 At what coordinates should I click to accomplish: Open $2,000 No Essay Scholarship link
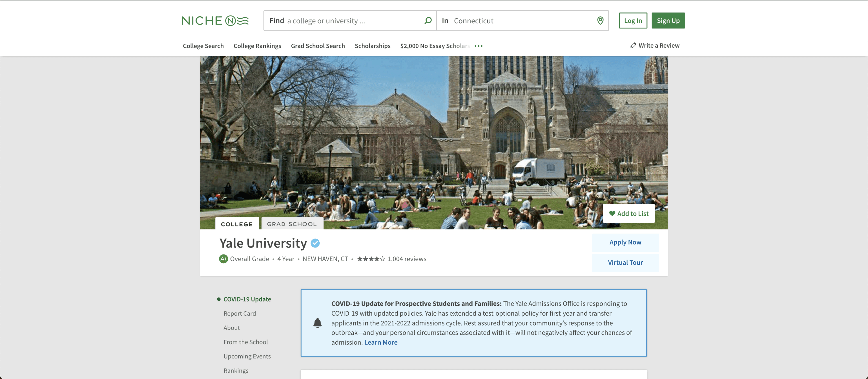[x=435, y=46]
